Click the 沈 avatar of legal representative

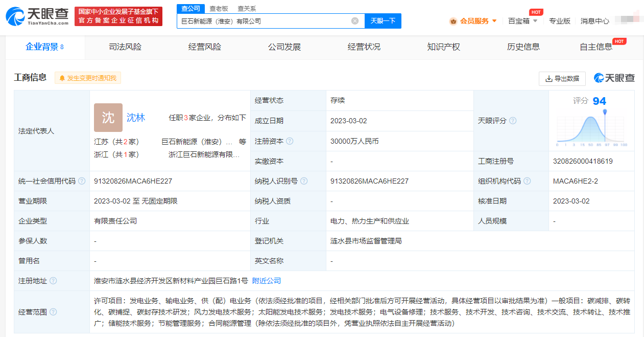click(x=108, y=118)
